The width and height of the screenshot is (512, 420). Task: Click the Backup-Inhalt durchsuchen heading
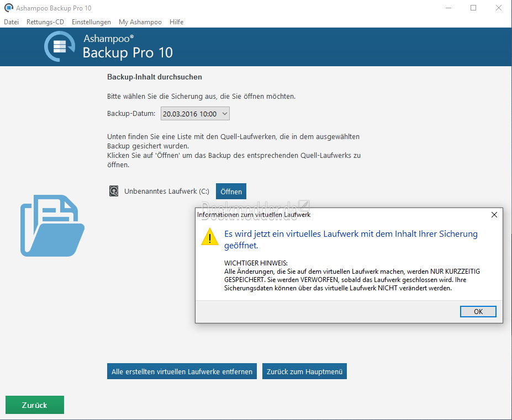pos(155,77)
